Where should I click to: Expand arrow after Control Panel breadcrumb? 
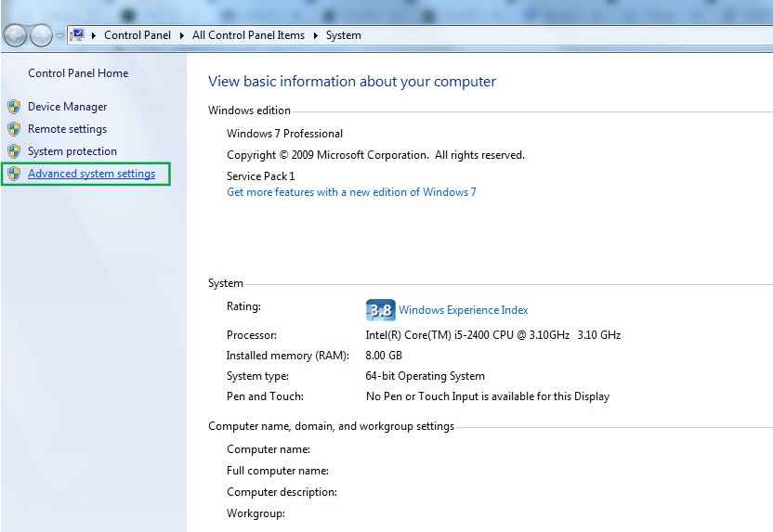(181, 35)
